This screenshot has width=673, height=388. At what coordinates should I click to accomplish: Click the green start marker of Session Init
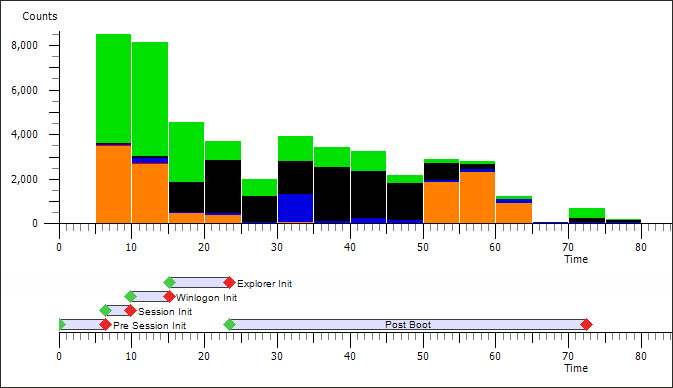tap(106, 310)
